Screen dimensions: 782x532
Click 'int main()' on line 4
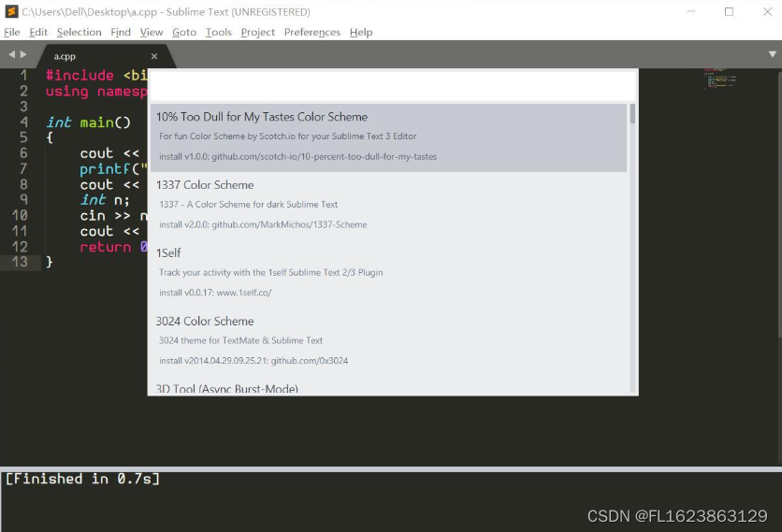pos(88,122)
